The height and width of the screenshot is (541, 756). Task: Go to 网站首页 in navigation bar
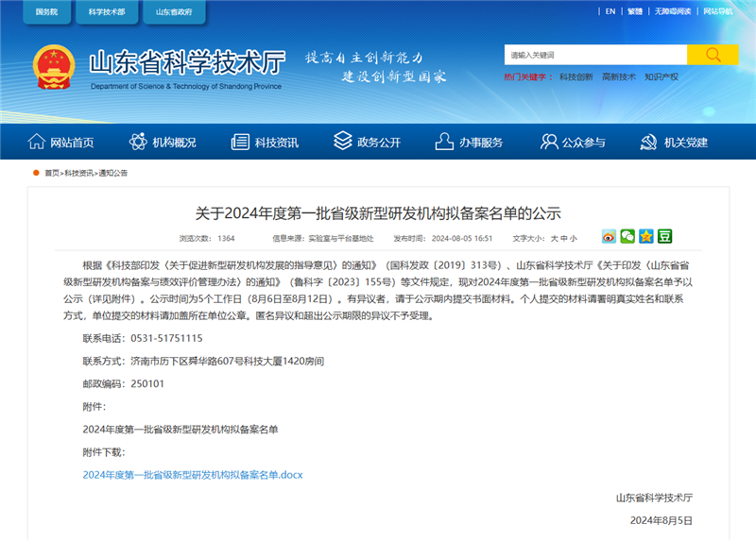(61, 143)
